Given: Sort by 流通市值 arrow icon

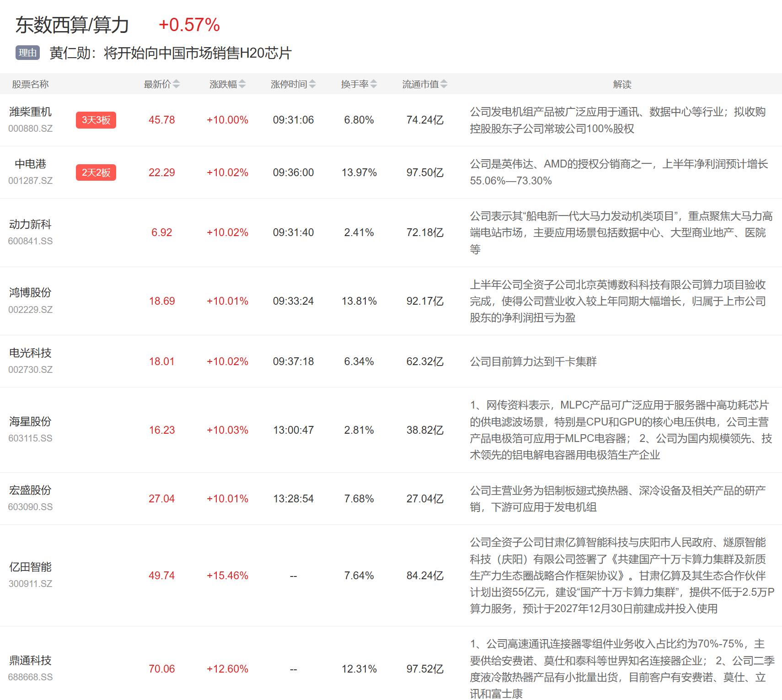Looking at the screenshot, I should (x=444, y=84).
